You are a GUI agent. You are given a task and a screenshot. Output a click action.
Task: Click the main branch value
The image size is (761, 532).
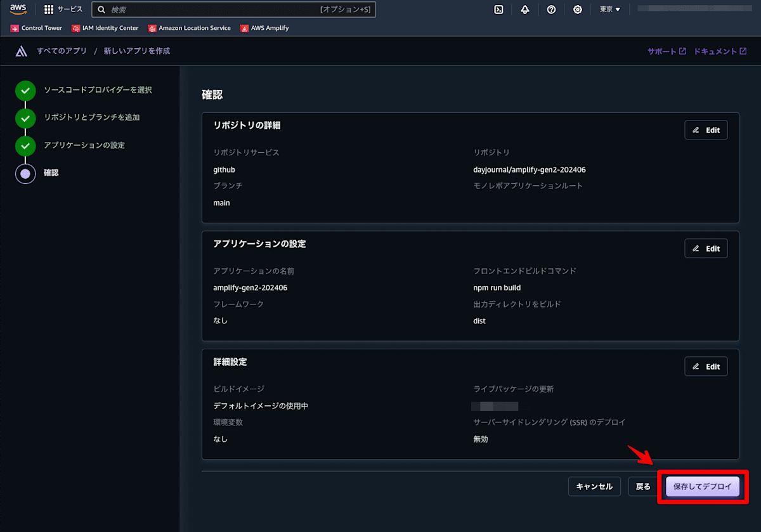click(x=222, y=203)
